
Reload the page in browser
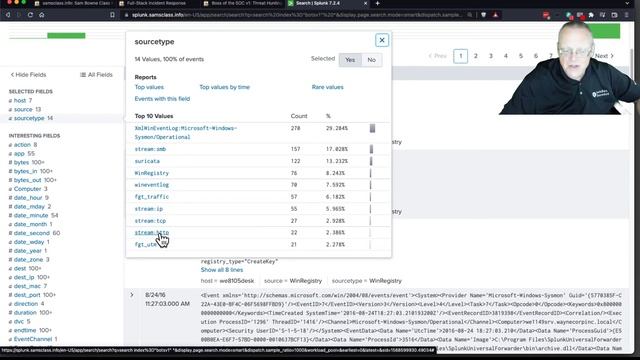[x=30, y=15]
